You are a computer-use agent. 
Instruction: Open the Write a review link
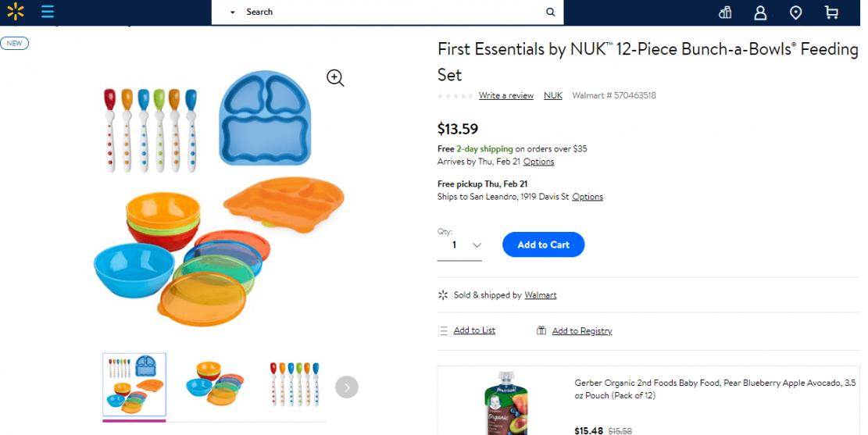click(505, 95)
